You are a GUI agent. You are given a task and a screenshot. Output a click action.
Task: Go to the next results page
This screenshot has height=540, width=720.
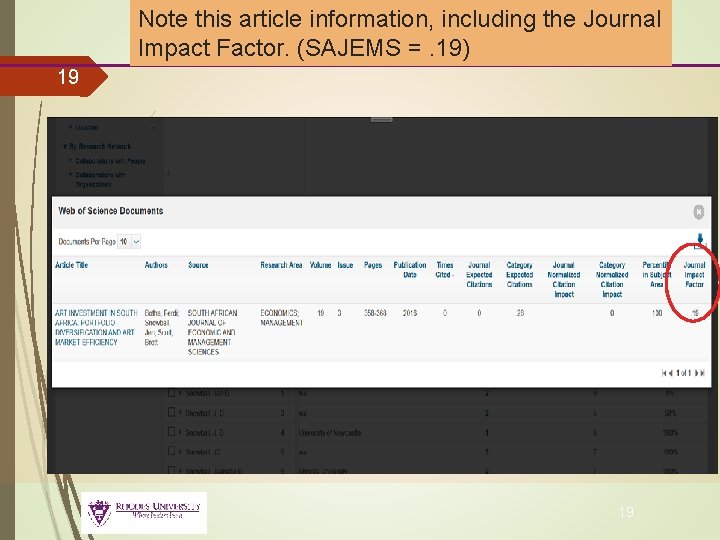pos(696,373)
